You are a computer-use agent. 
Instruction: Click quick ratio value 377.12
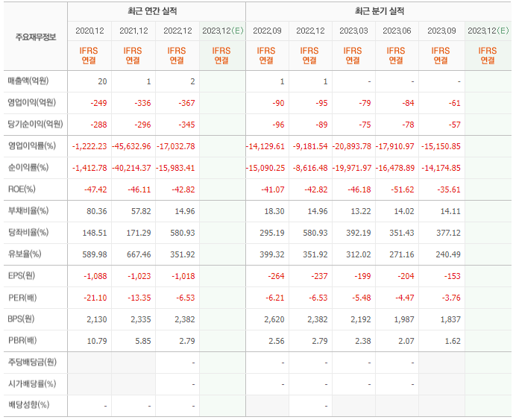click(x=449, y=233)
